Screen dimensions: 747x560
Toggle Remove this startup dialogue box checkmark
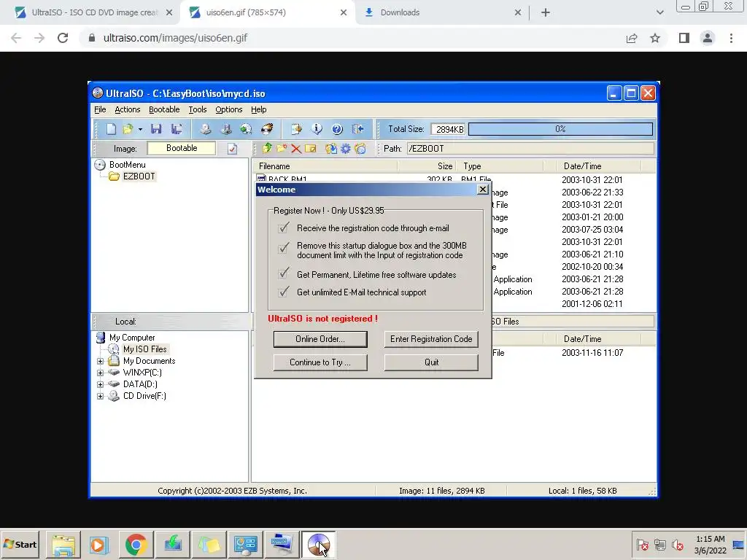284,248
